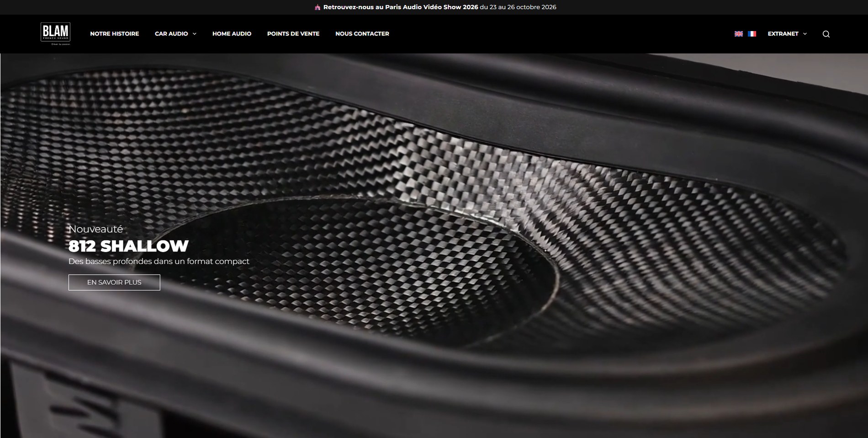Expand the EXTRANET dropdown menu
Screen dimensions: 868x438
tap(787, 34)
